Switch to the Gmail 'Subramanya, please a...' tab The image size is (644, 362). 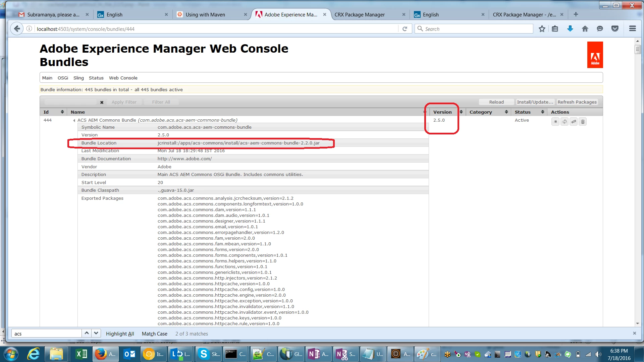coord(53,15)
